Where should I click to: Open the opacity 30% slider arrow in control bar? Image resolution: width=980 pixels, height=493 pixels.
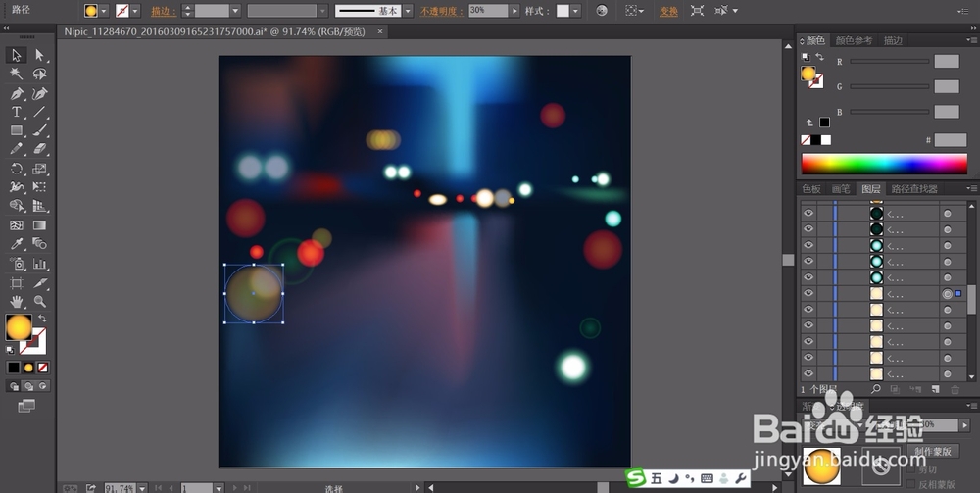click(514, 11)
